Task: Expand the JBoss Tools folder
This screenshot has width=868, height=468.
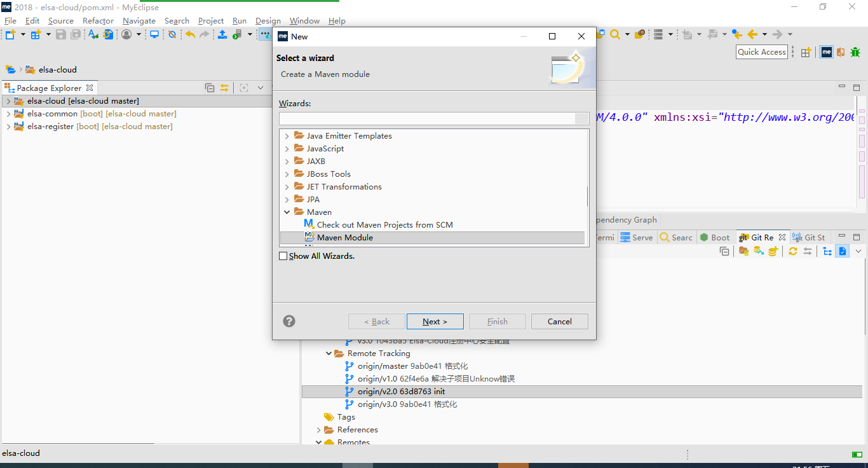Action: [287, 174]
